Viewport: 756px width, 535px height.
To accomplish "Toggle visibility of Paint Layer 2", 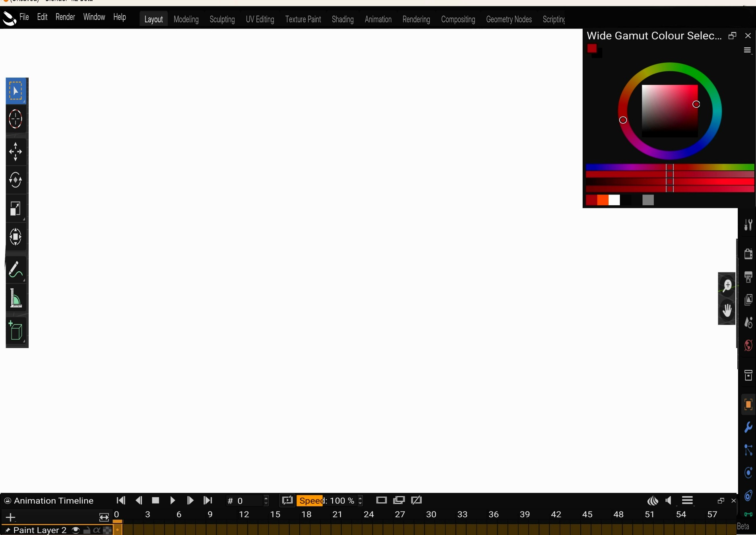I will [76, 530].
